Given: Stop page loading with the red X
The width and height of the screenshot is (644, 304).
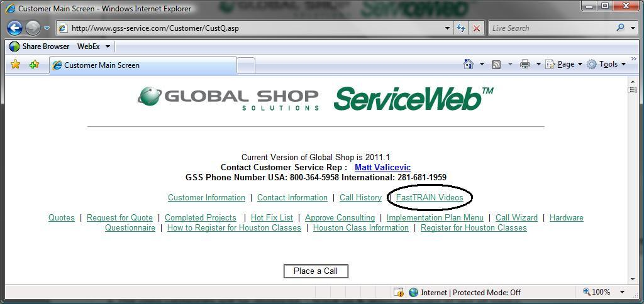Looking at the screenshot, I should (476, 28).
